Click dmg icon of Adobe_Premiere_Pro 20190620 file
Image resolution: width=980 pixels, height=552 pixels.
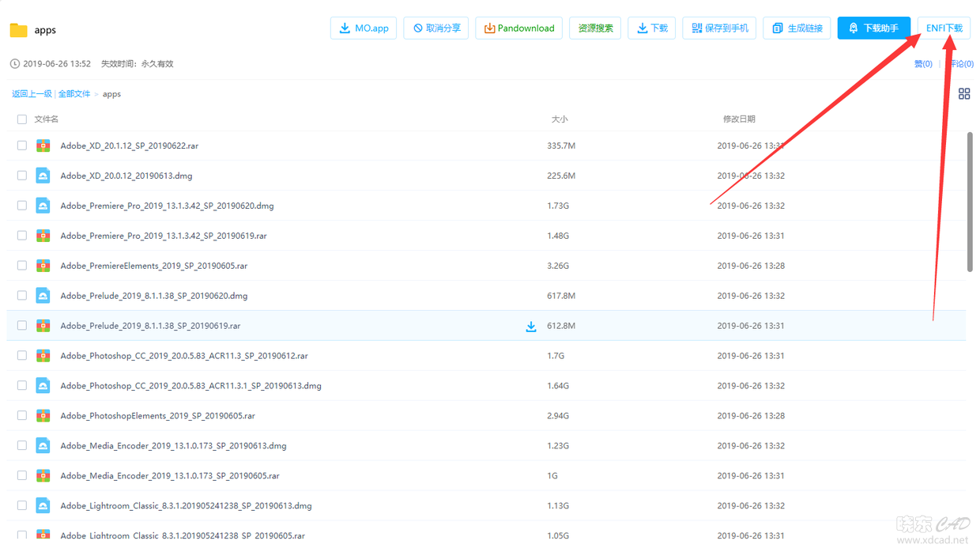click(43, 206)
